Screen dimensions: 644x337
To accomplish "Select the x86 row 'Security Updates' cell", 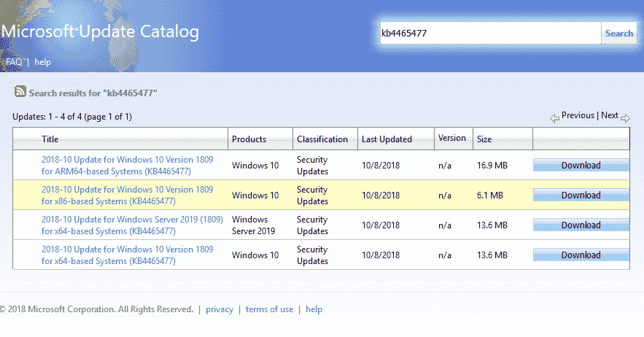I will tap(313, 195).
